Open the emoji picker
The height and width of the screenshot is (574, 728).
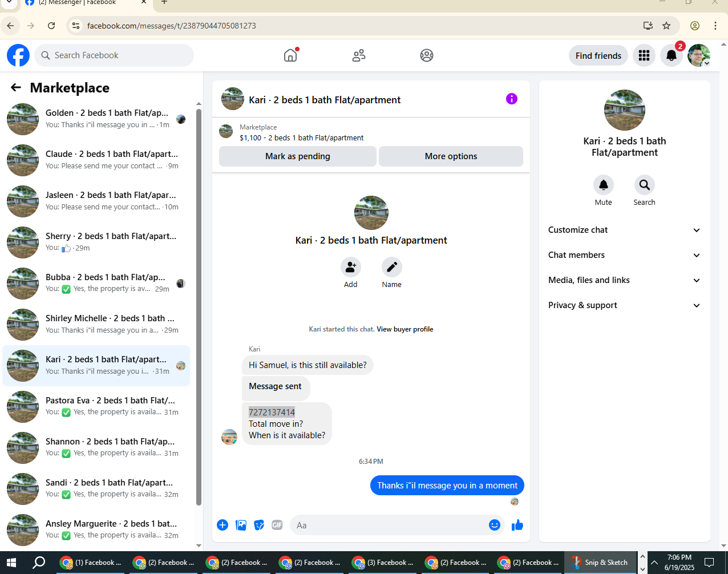point(495,525)
